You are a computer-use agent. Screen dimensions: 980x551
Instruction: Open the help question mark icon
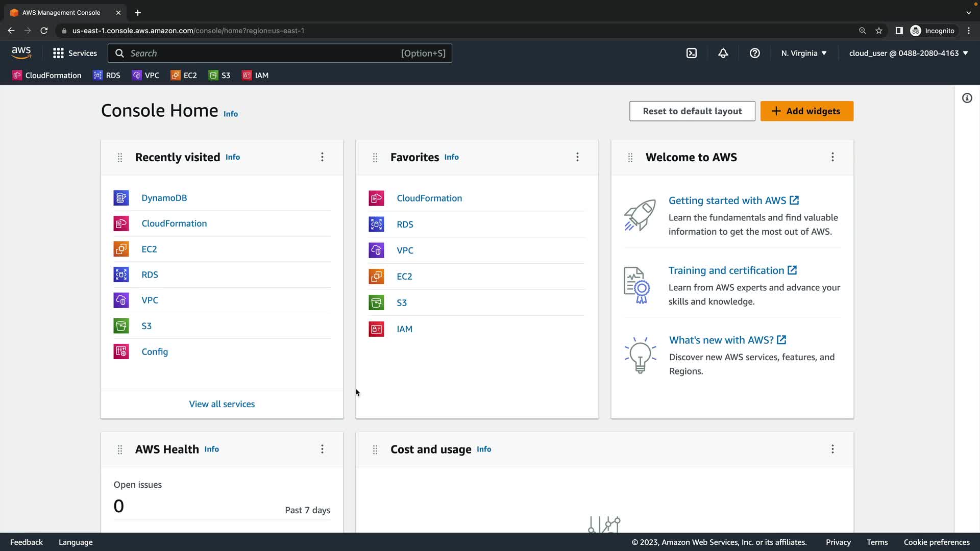coord(755,53)
